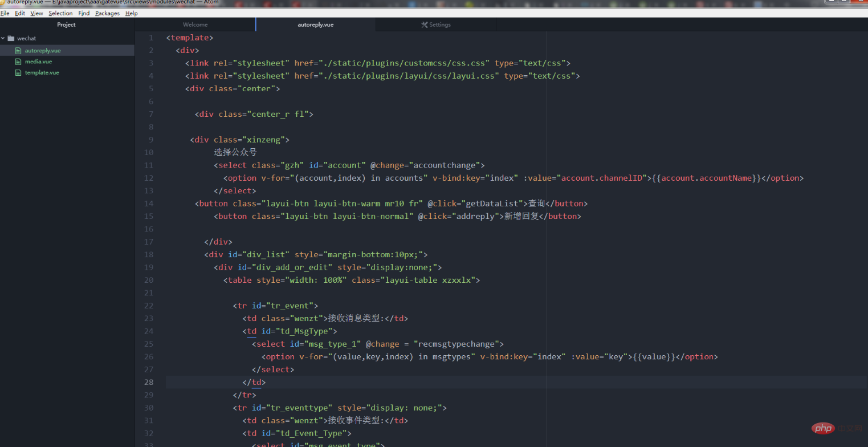Click line number 28 in the gutter
The height and width of the screenshot is (447, 868).
[x=149, y=382]
